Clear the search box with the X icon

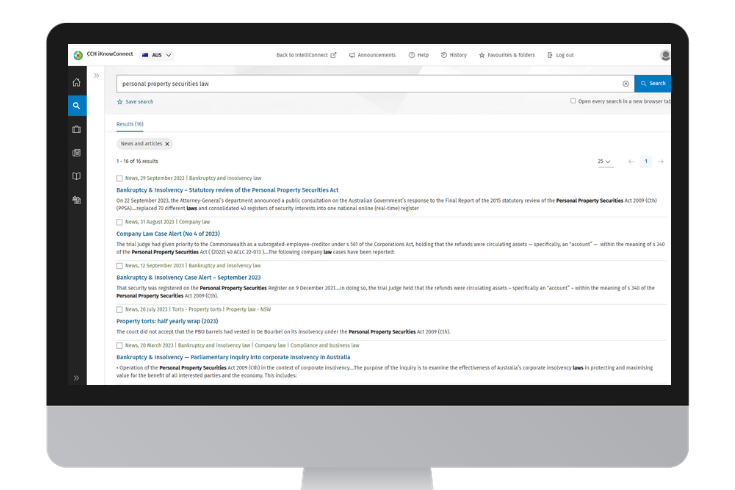626,84
